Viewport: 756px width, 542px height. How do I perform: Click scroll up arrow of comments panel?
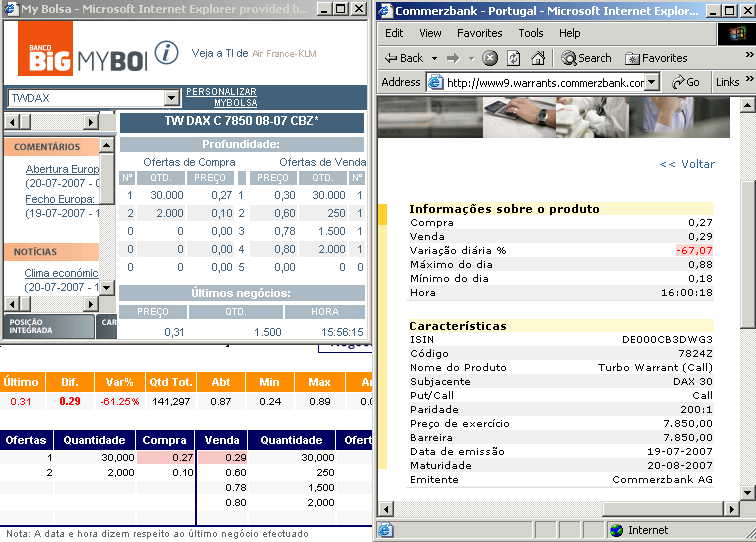point(107,145)
